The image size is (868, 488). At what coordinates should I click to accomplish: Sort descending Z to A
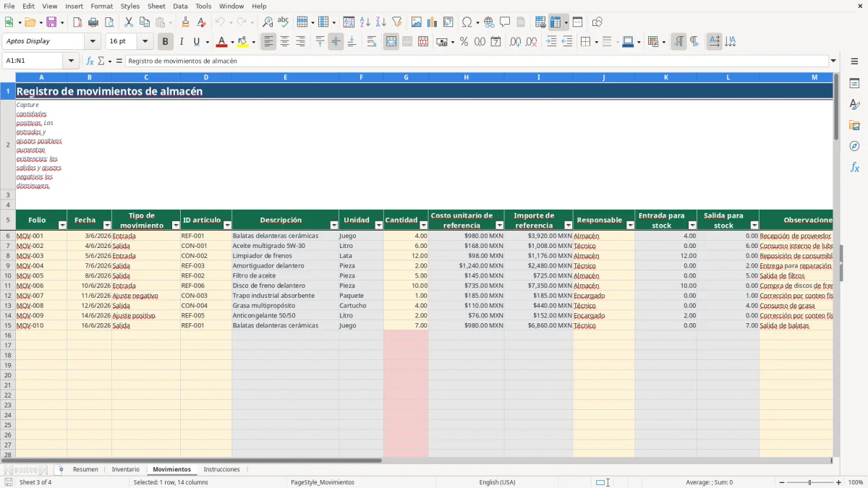(381, 22)
